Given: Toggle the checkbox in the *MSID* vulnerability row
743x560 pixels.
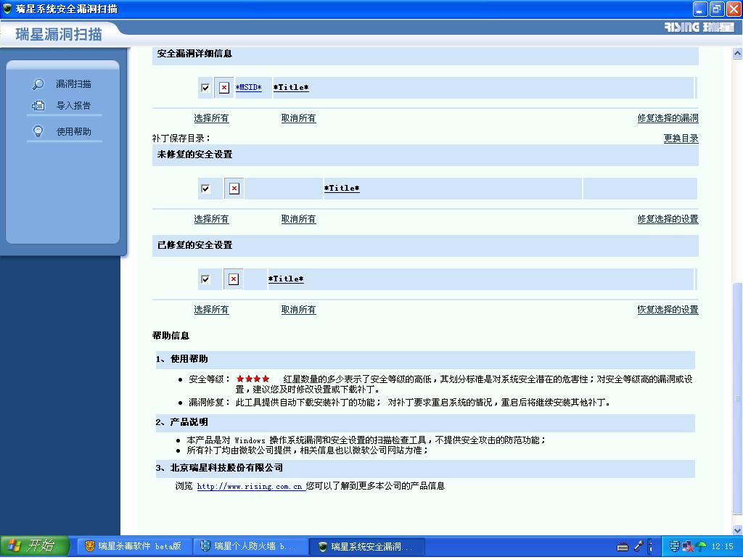Looking at the screenshot, I should tap(205, 88).
